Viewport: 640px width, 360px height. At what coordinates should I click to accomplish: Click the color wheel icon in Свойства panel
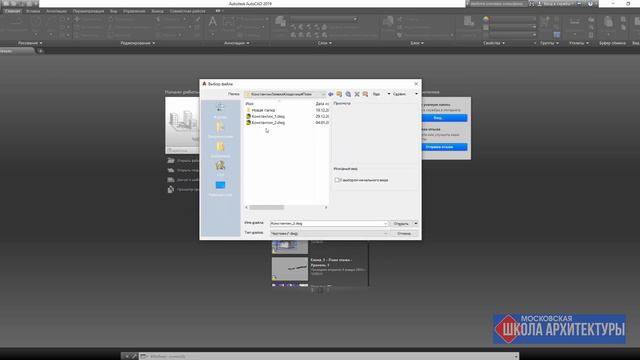point(486,19)
